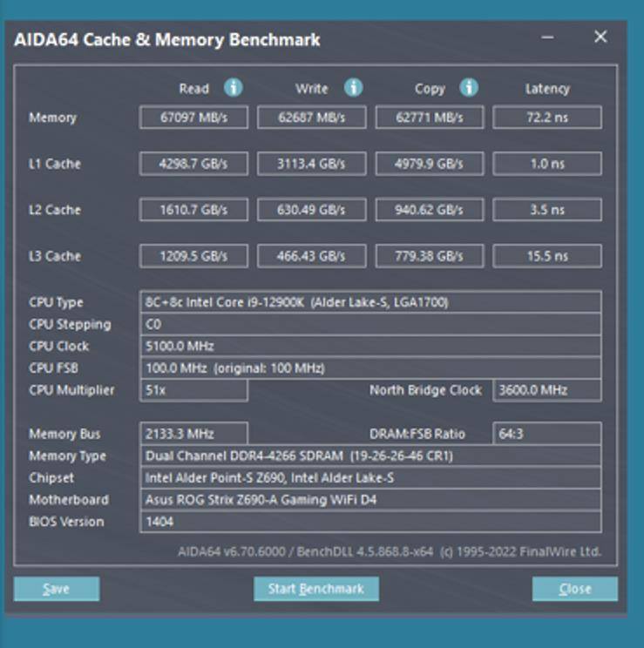The width and height of the screenshot is (644, 648).
Task: Click the L2 Cache copy 940.62 GB/s
Action: (430, 210)
